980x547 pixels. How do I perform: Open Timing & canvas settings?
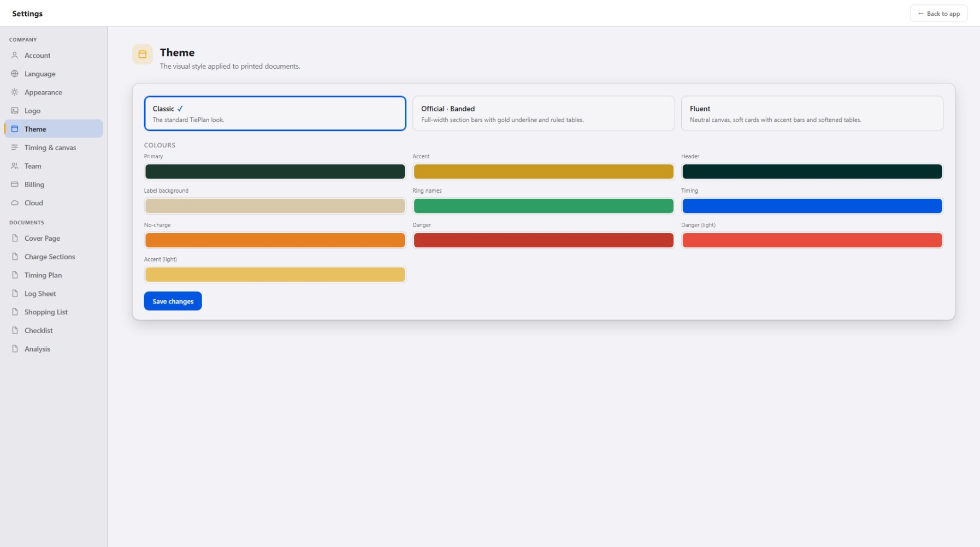pyautogui.click(x=54, y=147)
